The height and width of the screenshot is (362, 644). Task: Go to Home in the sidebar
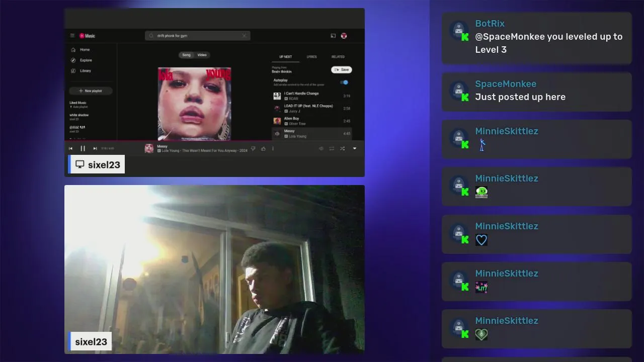pyautogui.click(x=80, y=50)
